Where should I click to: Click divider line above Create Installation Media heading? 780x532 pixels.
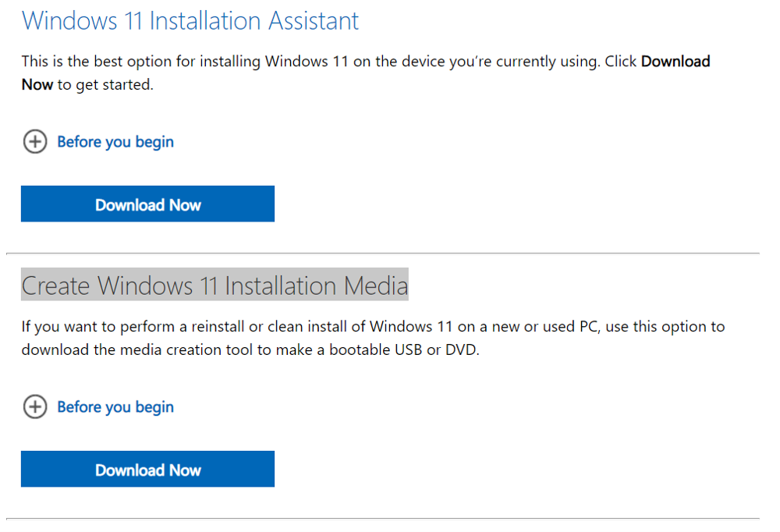(382, 254)
